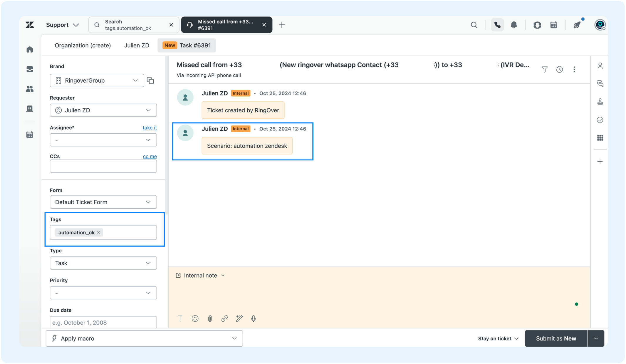Attach a file with paperclip icon

[x=210, y=319]
